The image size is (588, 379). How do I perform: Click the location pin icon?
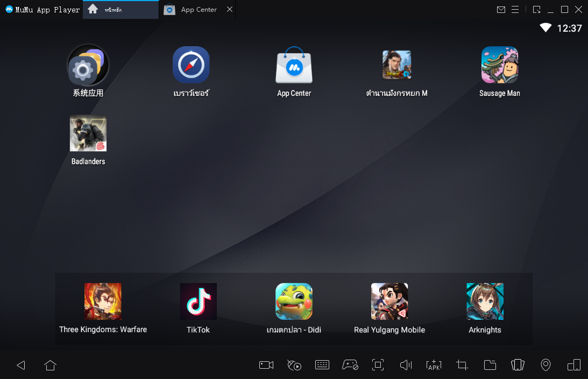(x=546, y=365)
